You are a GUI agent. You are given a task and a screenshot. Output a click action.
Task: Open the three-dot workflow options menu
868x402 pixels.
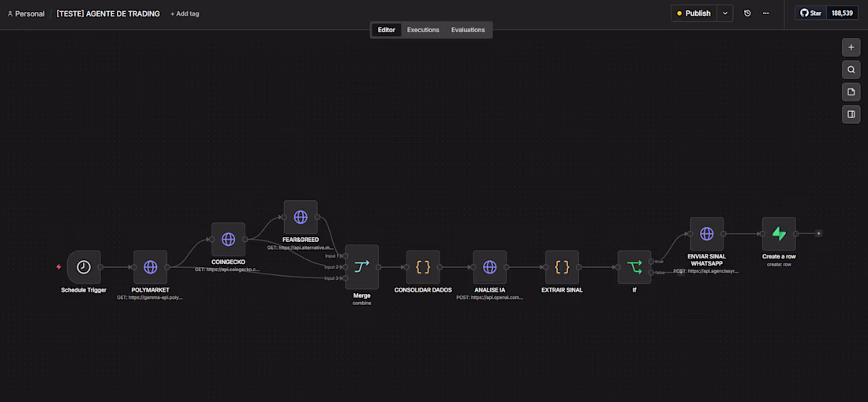[765, 13]
